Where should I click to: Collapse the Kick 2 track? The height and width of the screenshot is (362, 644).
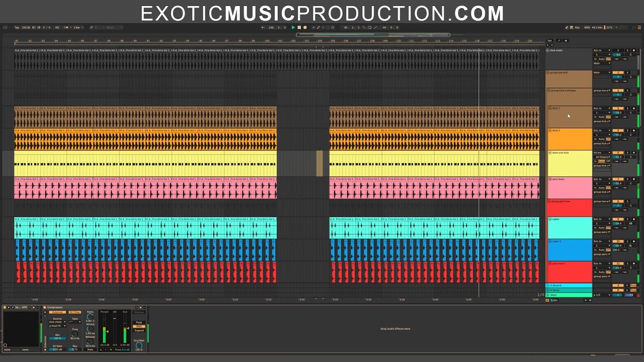pyautogui.click(x=550, y=130)
